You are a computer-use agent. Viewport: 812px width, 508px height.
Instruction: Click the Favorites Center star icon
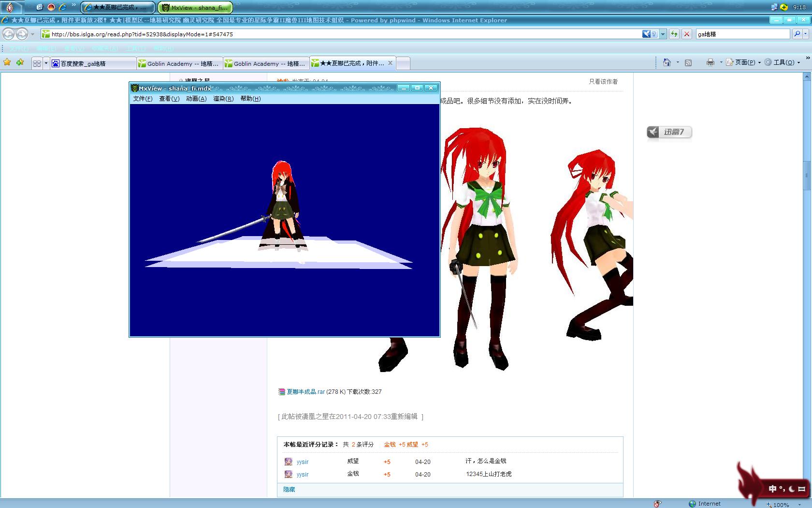pos(7,62)
